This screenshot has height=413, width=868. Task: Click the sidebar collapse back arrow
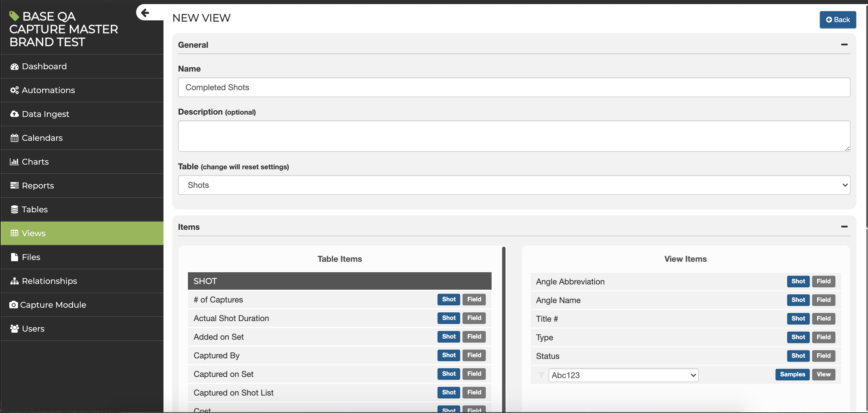pyautogui.click(x=145, y=13)
